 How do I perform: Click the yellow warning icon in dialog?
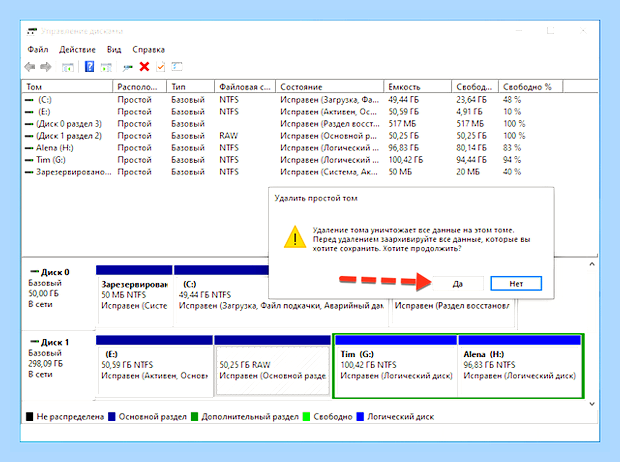[x=295, y=237]
